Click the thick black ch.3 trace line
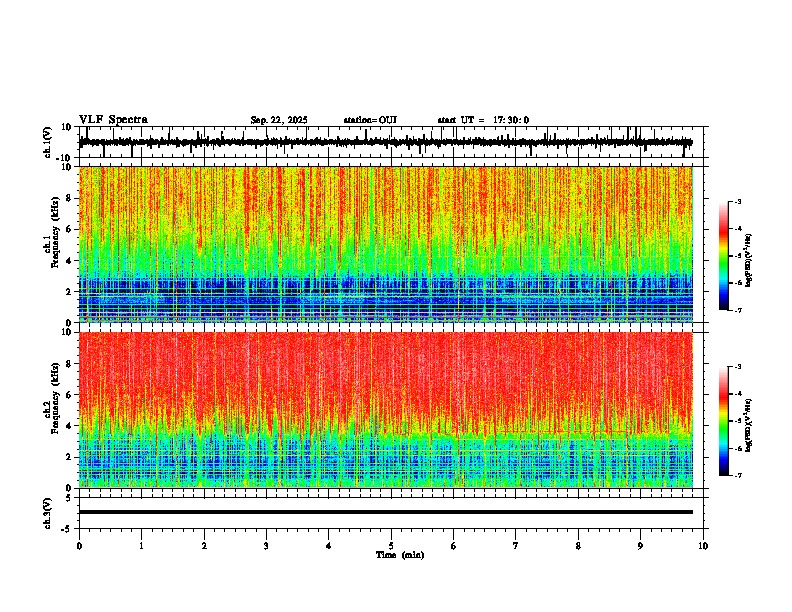The image size is (792, 612). coord(385,512)
